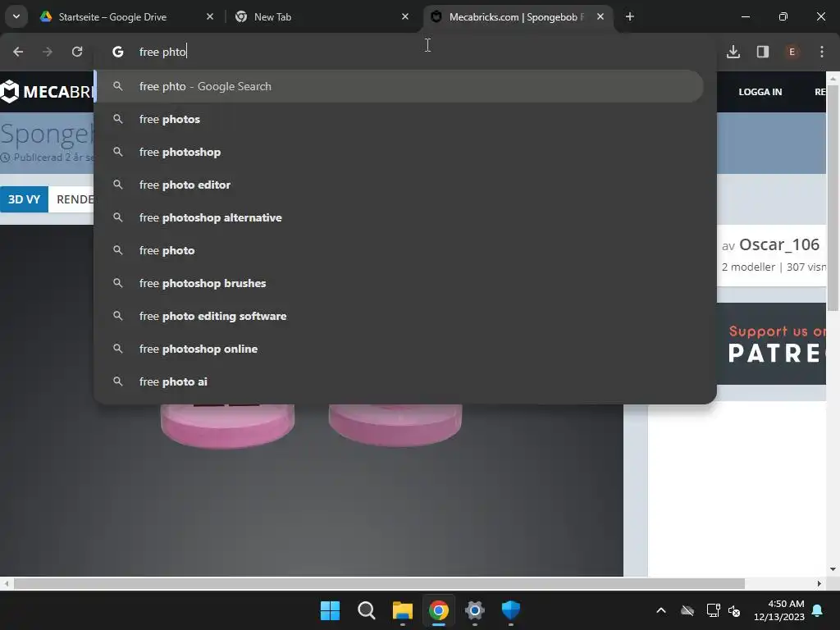Expand the system tray hidden icons chevron
Viewport: 840px width, 630px height.
pos(661,610)
